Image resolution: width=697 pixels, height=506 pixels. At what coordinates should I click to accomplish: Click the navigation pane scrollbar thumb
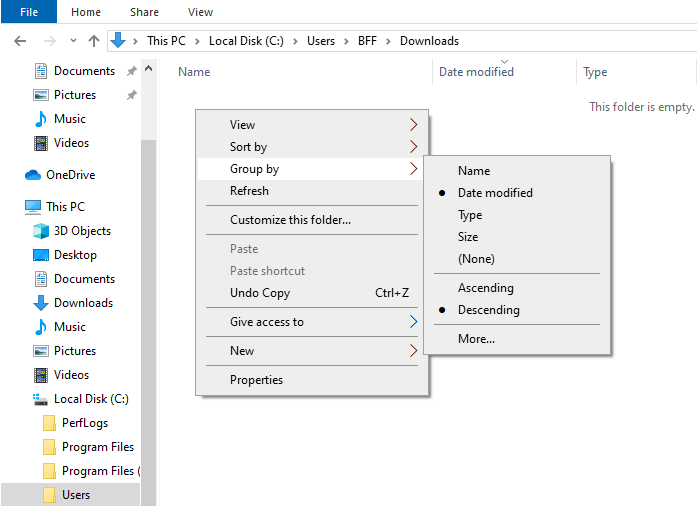148,322
